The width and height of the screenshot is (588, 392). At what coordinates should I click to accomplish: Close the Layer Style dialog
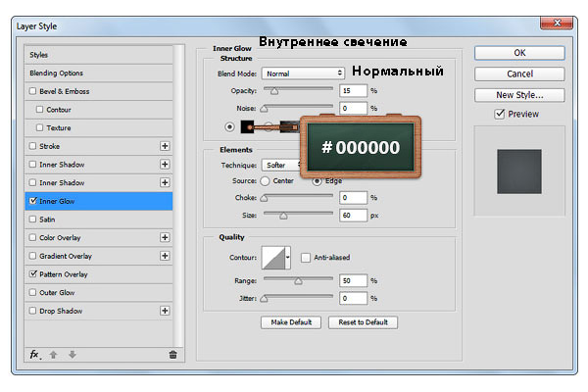coord(557,23)
